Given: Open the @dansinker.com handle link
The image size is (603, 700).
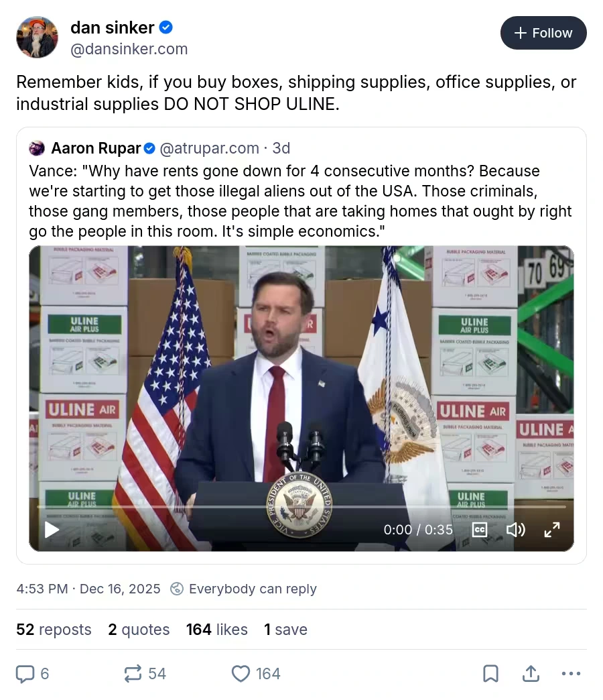Looking at the screenshot, I should [129, 49].
